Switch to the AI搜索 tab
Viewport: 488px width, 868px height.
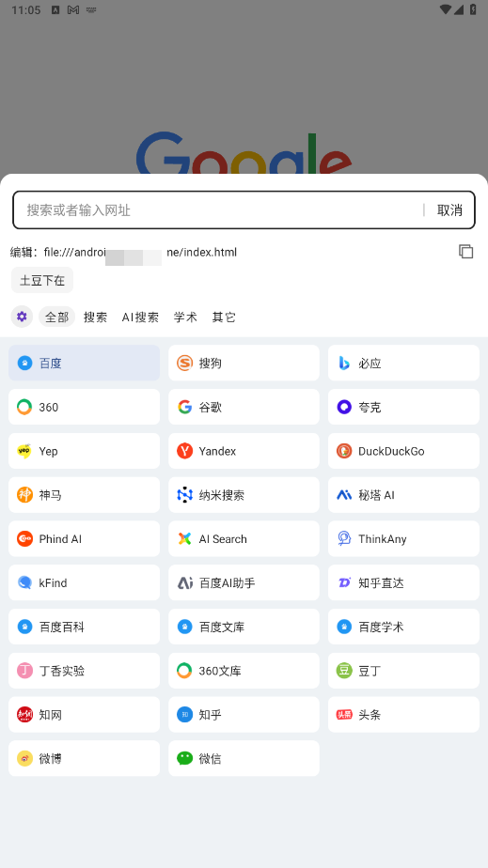pyautogui.click(x=140, y=317)
